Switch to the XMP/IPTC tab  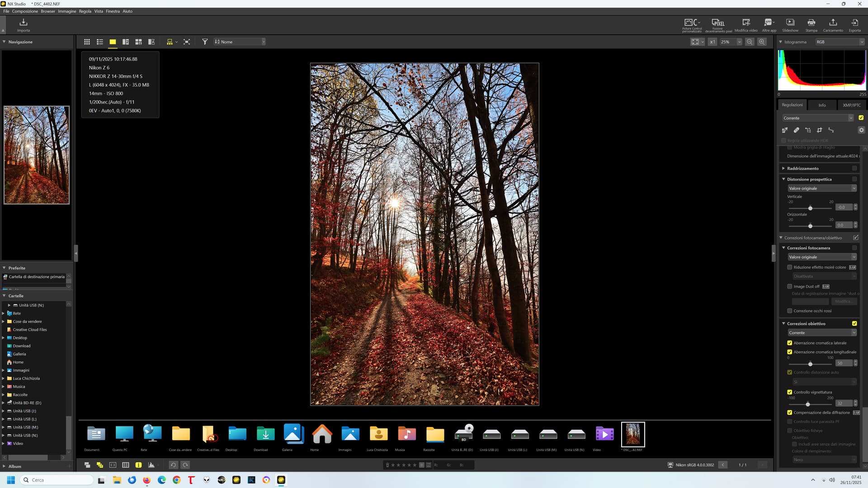(x=851, y=105)
